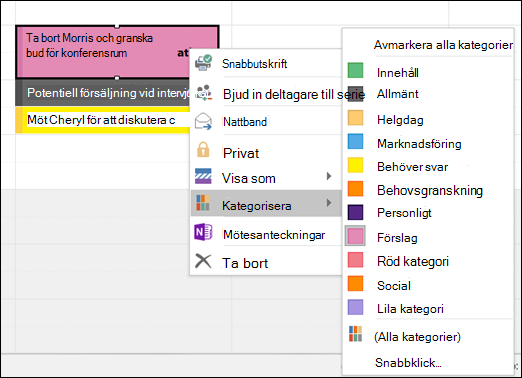Image resolution: width=522 pixels, height=378 pixels.
Task: Select the Allmänt category label
Action: coord(397,94)
